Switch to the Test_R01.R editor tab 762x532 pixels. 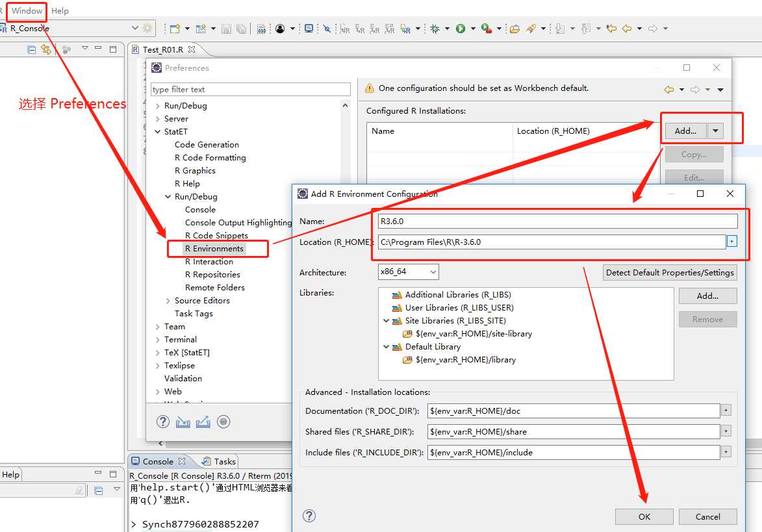(164, 49)
